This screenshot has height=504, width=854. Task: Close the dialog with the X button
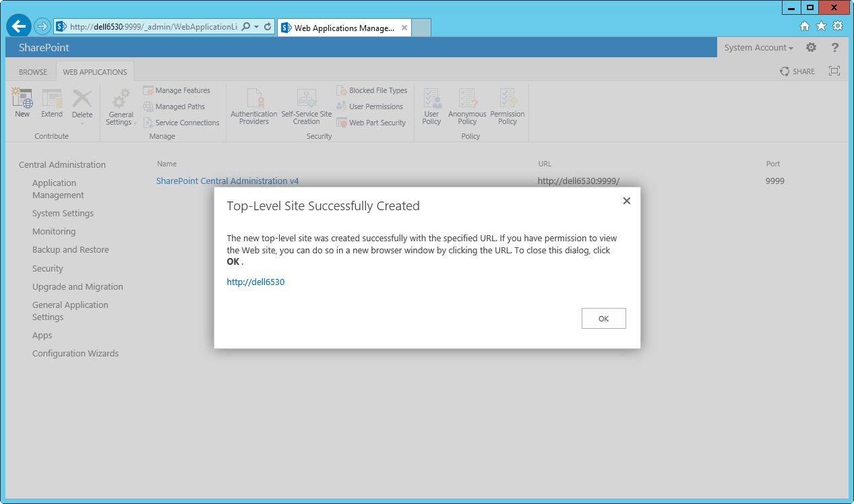[x=627, y=201]
